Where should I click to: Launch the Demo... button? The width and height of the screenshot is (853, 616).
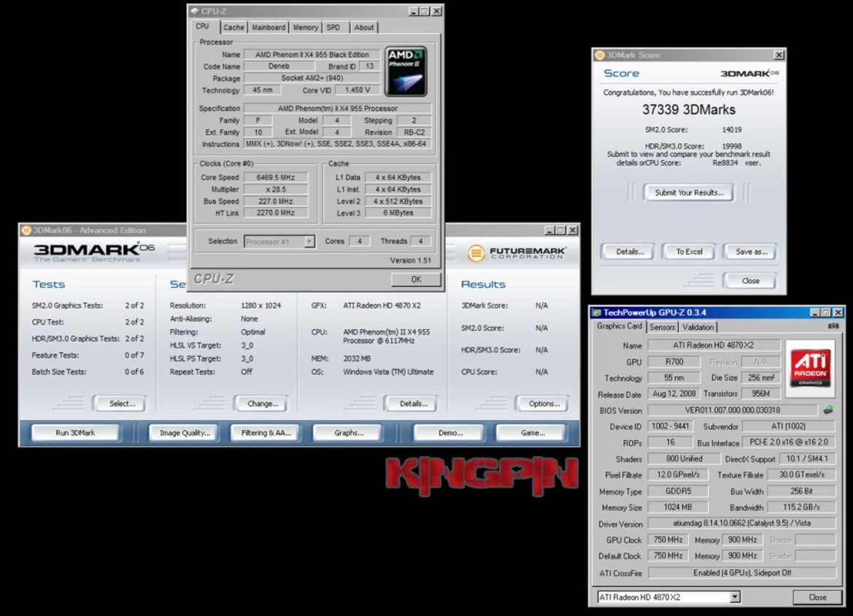click(x=450, y=433)
